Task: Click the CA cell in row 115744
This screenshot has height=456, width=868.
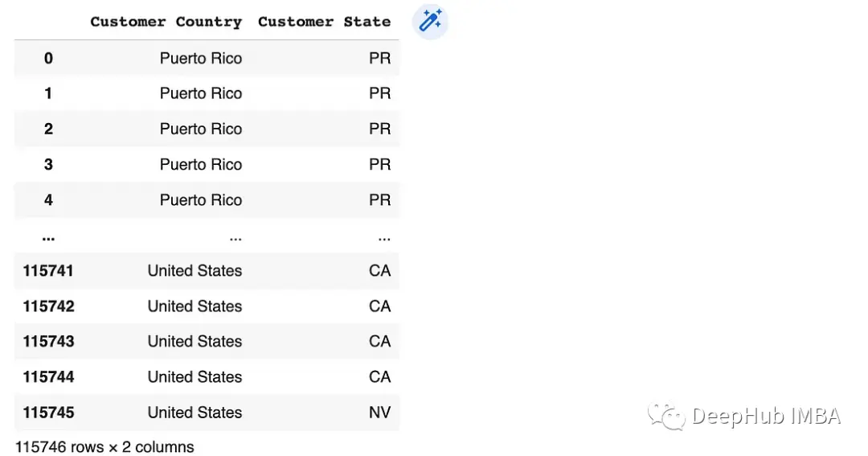Action: (x=379, y=376)
